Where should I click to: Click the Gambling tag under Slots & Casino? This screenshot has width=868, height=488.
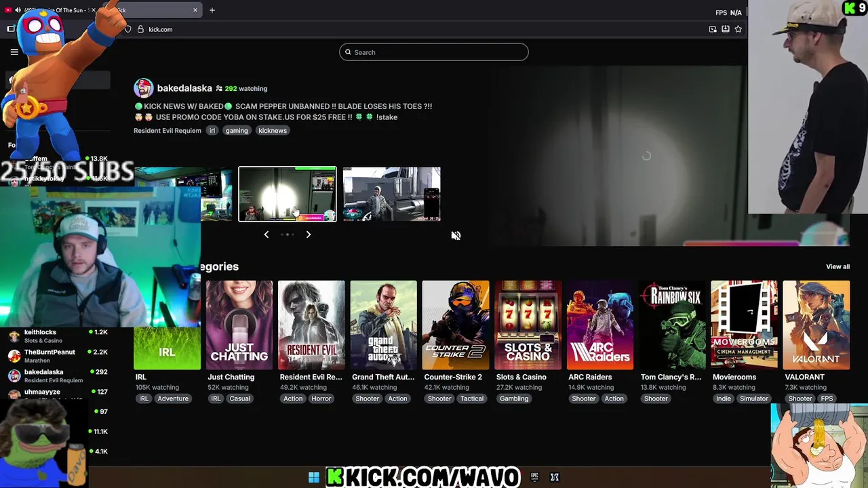pyautogui.click(x=514, y=399)
